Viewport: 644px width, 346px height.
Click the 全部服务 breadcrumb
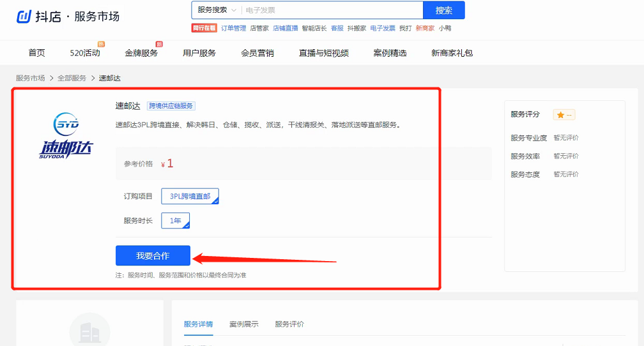click(72, 78)
